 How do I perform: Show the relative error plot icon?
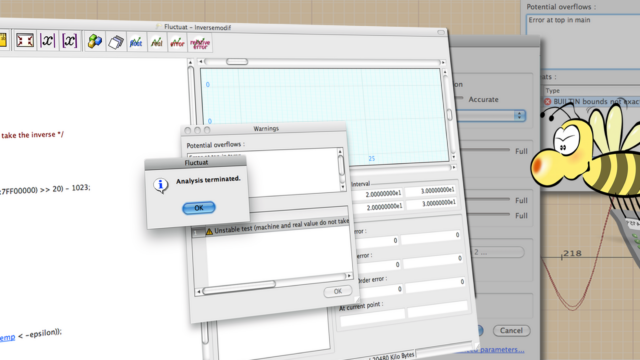pyautogui.click(x=200, y=43)
